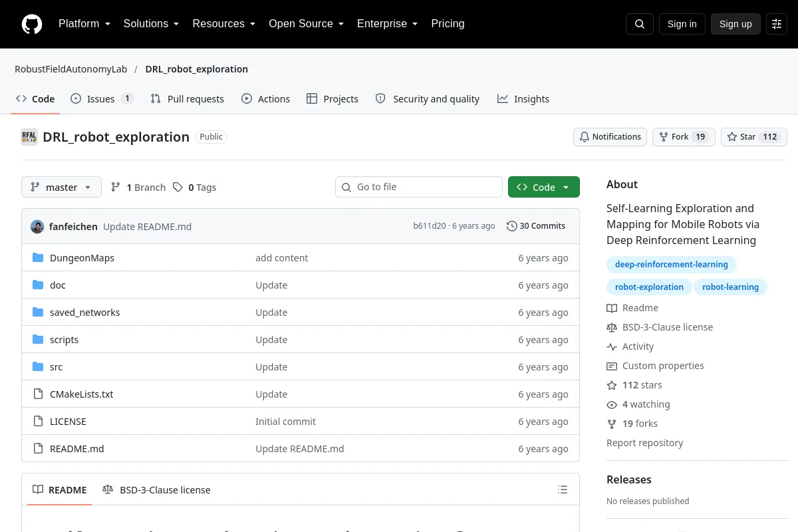This screenshot has height=532, width=798.
Task: Select BSD-3-Clause license tab in file viewer
Action: [156, 490]
